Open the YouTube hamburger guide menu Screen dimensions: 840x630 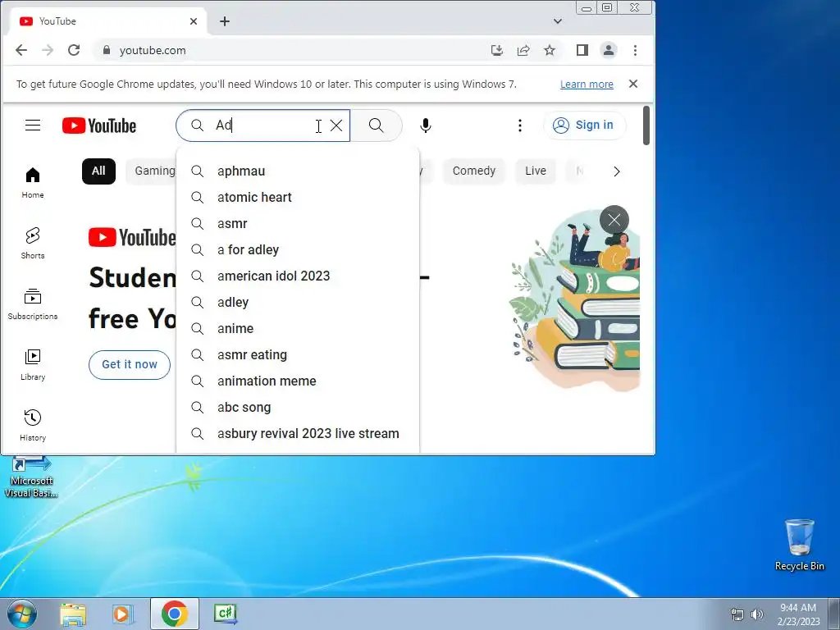pyautogui.click(x=33, y=126)
